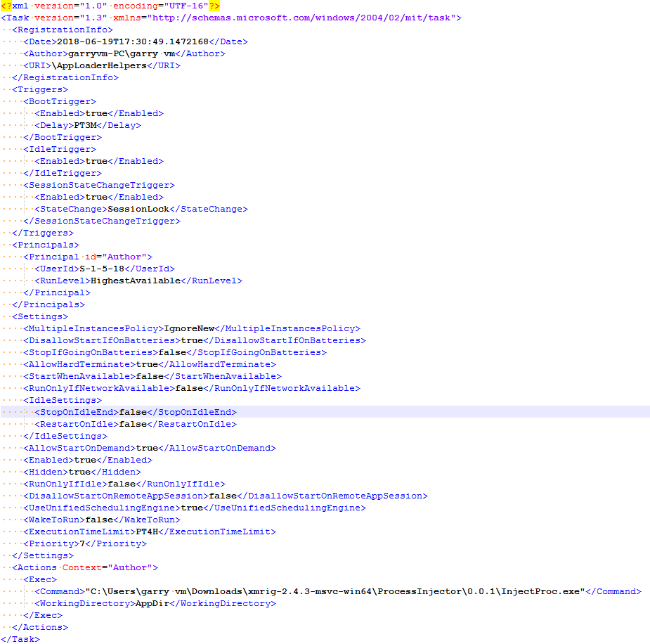The image size is (650, 644).
Task: Click the Date value 2018-06-19T17:30:49.1472168
Action: (x=133, y=42)
